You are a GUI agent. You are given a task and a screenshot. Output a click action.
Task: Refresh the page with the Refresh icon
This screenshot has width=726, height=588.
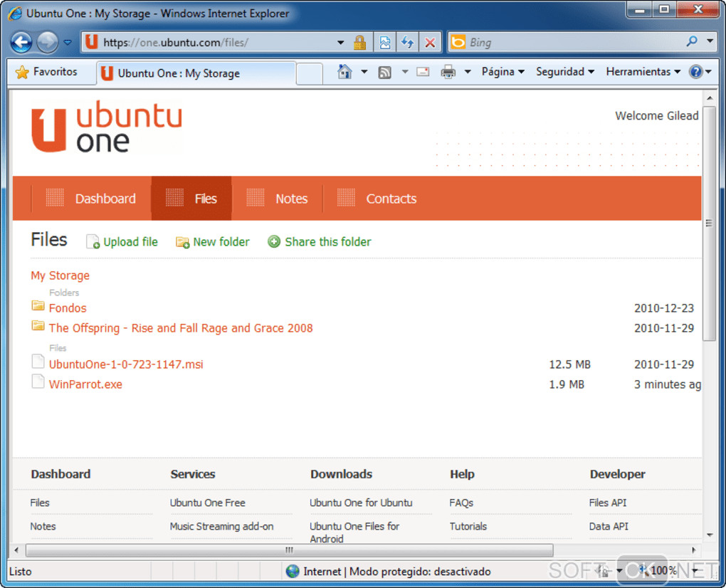point(407,43)
